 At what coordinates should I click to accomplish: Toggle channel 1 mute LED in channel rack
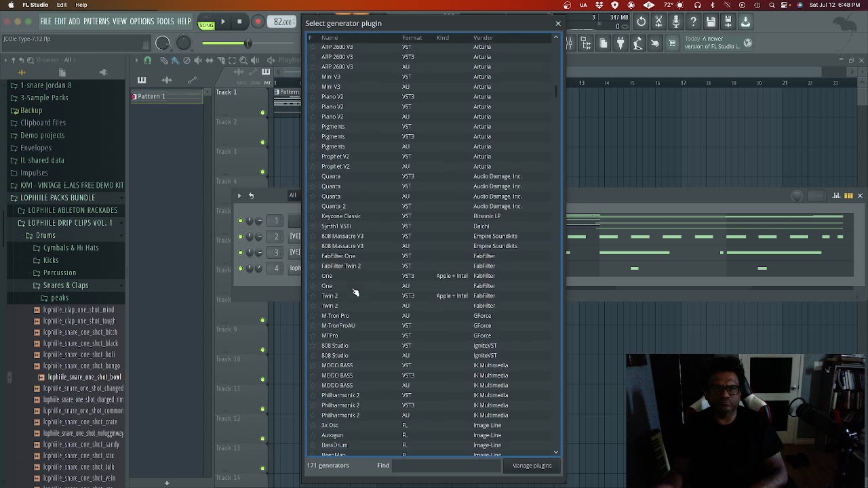coord(240,220)
